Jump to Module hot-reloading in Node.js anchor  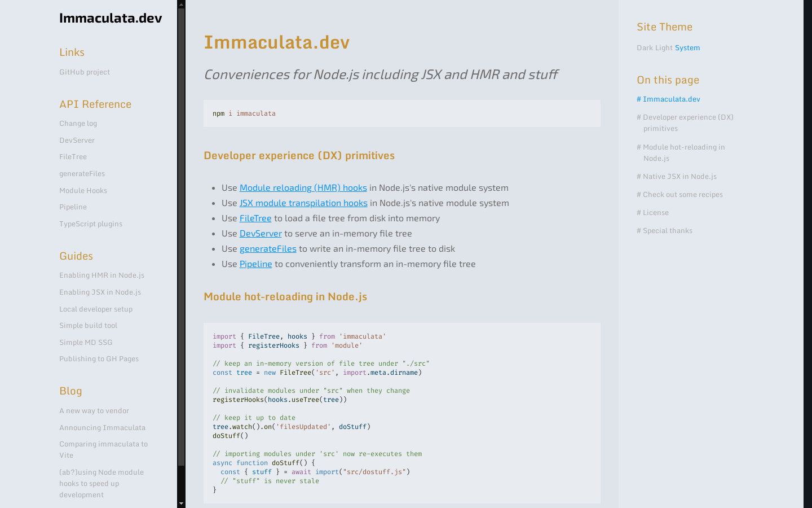click(681, 153)
